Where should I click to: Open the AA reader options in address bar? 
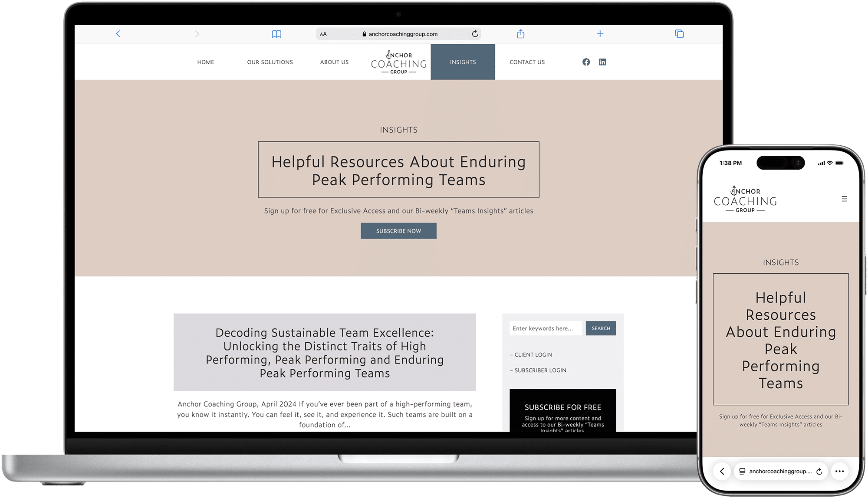pyautogui.click(x=323, y=34)
